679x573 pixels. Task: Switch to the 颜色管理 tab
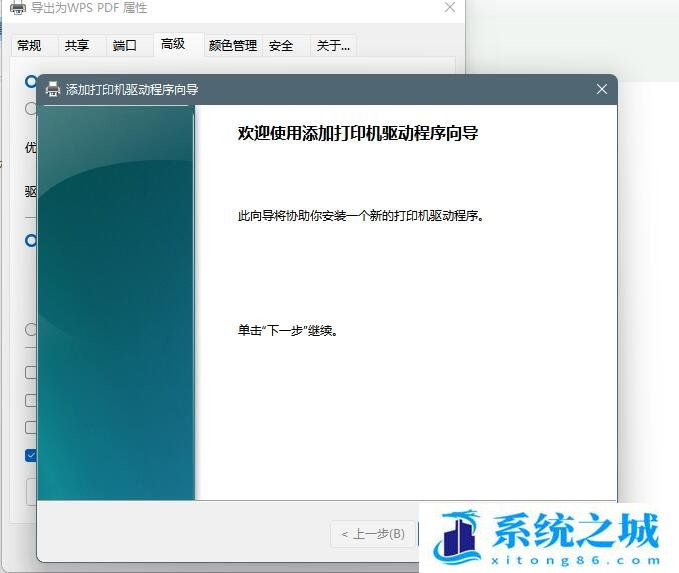(x=233, y=45)
